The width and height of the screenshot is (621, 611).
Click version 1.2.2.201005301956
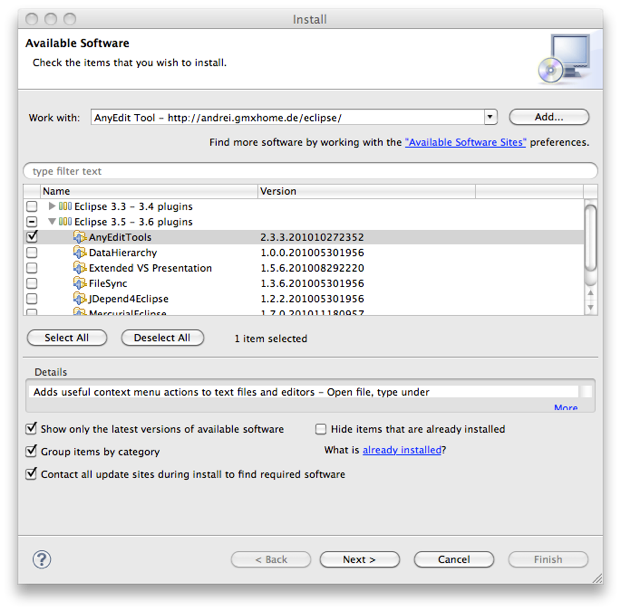pos(312,299)
